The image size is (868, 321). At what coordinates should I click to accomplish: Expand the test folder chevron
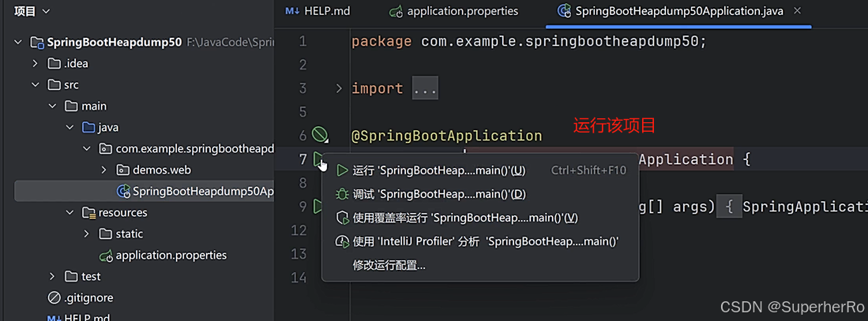click(52, 276)
